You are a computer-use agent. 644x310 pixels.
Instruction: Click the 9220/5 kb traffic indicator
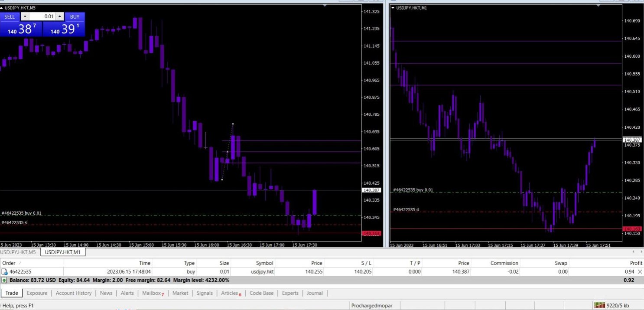[618, 306]
